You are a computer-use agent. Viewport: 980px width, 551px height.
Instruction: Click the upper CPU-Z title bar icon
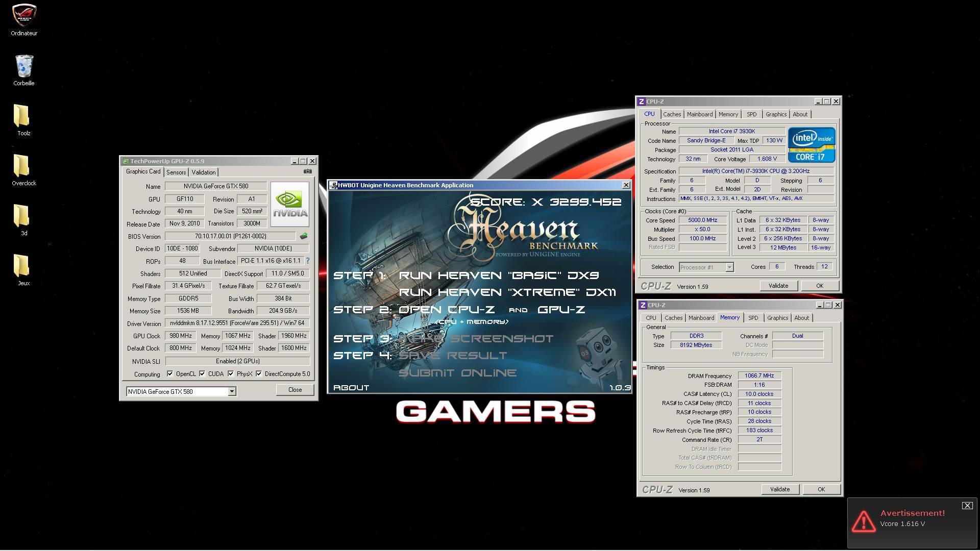[642, 102]
